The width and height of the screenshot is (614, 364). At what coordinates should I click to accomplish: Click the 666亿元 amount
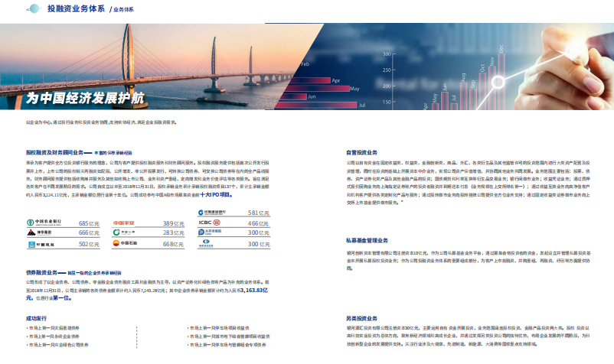tap(89, 232)
